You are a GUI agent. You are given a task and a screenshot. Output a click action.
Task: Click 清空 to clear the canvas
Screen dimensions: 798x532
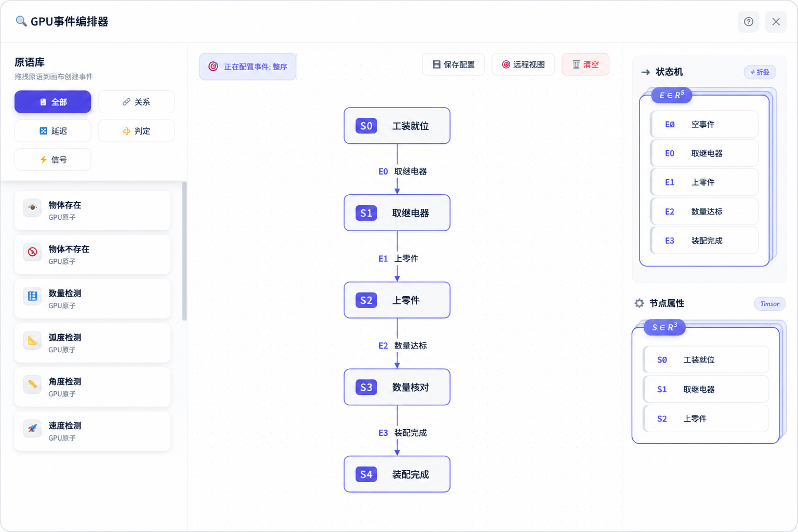[x=586, y=64]
